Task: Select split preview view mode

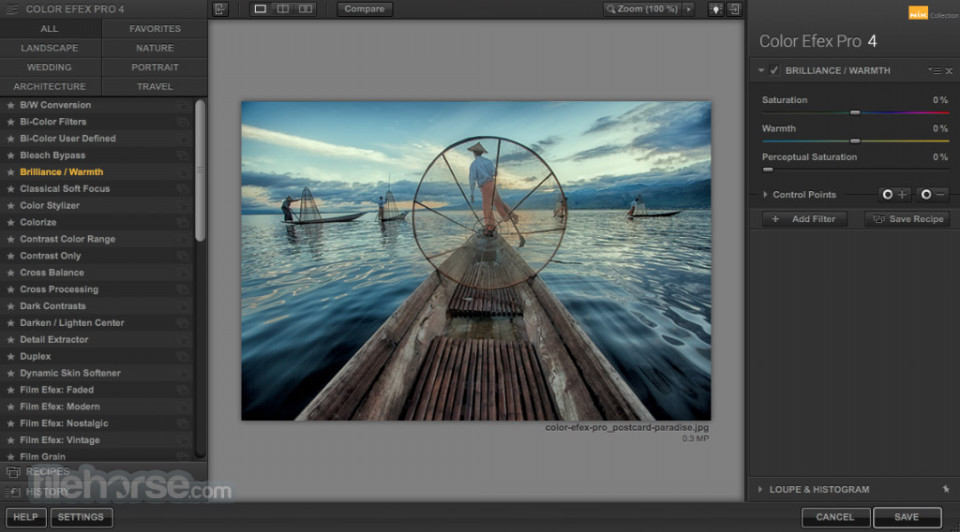Action: point(282,9)
